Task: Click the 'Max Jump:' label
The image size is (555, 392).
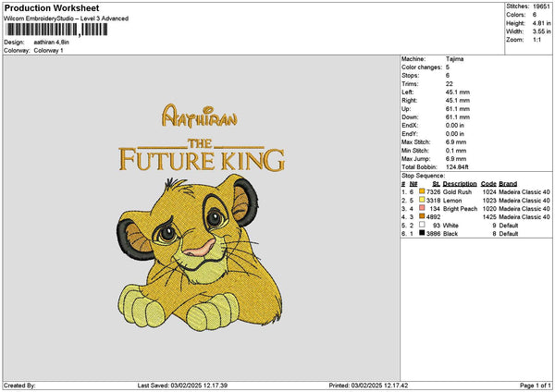Action: click(x=416, y=159)
